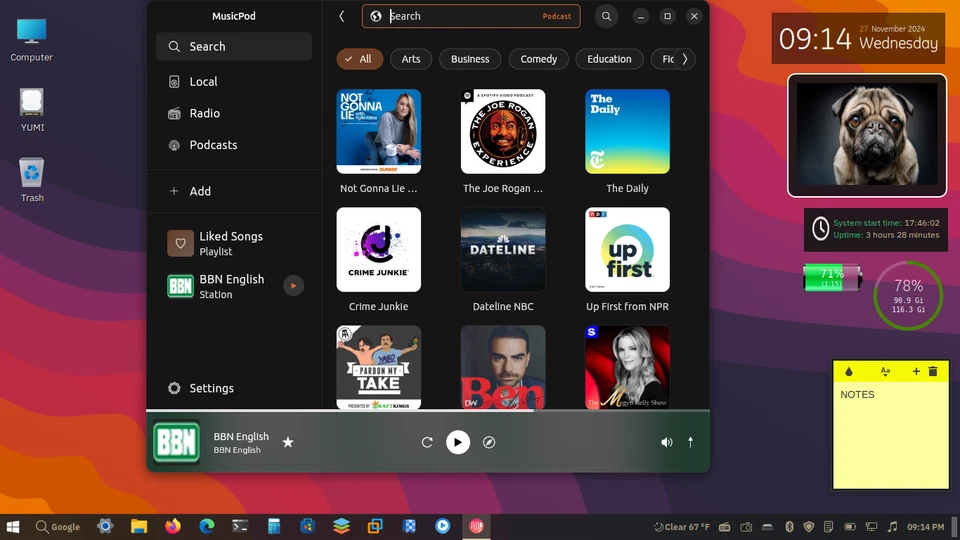960x540 pixels.
Task: Play the BBN English station from the sidebar
Action: pyautogui.click(x=293, y=286)
